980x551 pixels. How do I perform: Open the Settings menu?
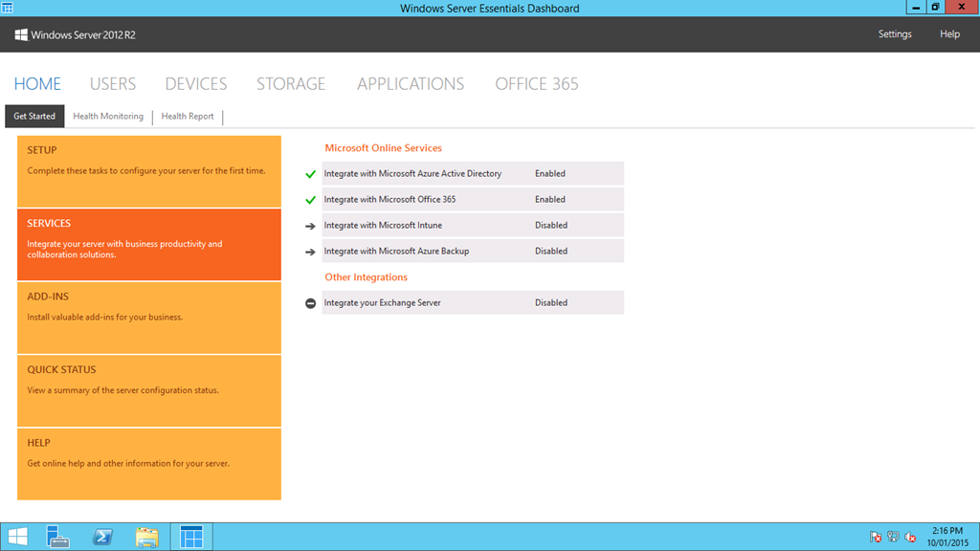(x=895, y=33)
